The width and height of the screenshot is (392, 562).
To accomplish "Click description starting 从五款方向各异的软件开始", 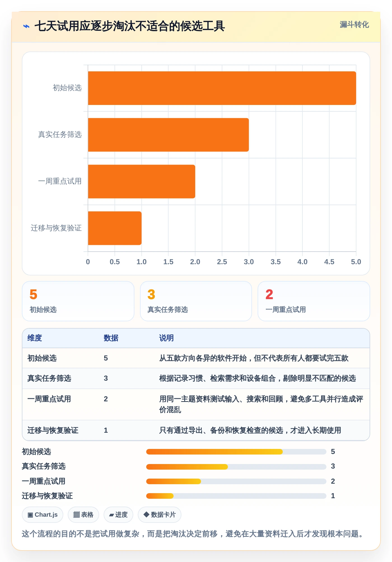I will [x=254, y=358].
